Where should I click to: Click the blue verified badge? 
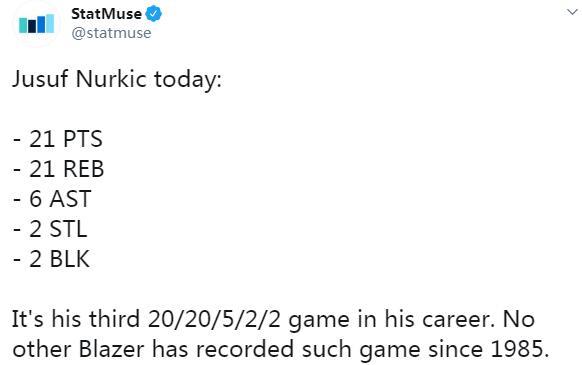(153, 14)
